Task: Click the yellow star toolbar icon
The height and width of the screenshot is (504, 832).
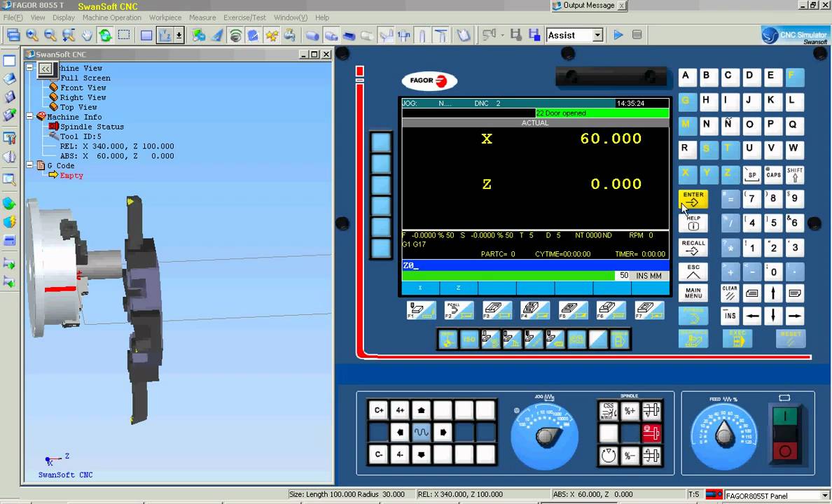Action: (272, 36)
